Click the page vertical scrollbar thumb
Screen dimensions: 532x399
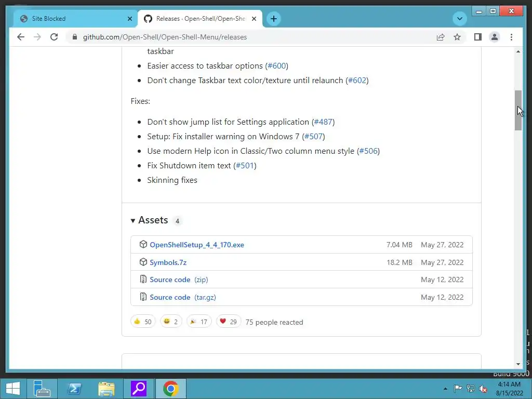pyautogui.click(x=518, y=111)
